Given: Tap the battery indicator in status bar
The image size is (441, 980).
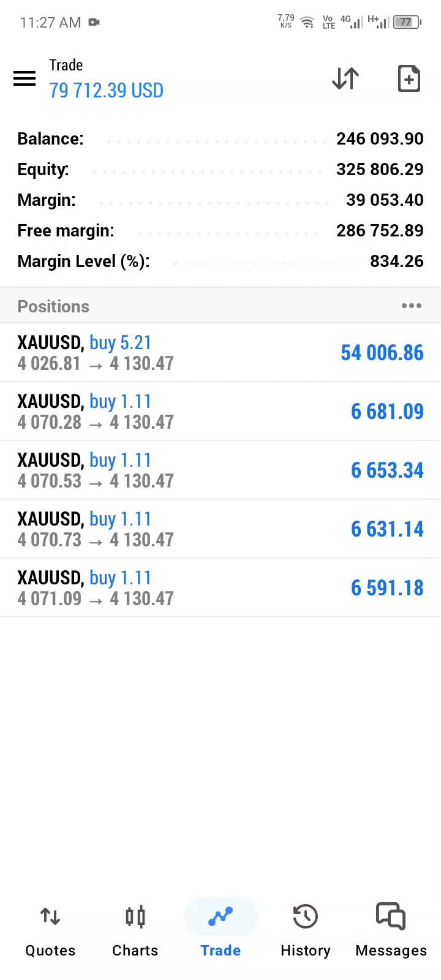Looking at the screenshot, I should coord(407,22).
